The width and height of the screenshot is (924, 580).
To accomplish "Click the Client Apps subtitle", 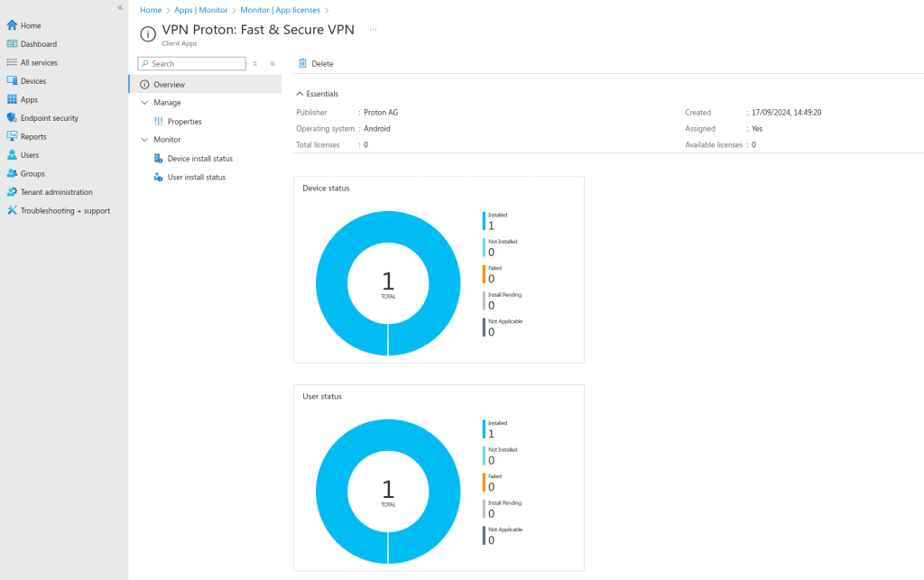I will [x=180, y=43].
